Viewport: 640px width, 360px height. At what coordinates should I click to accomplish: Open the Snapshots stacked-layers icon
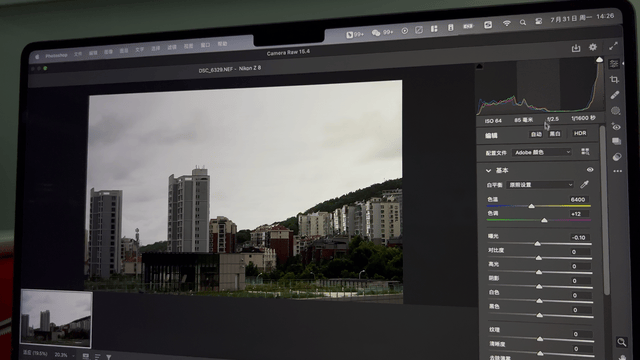pos(616,142)
